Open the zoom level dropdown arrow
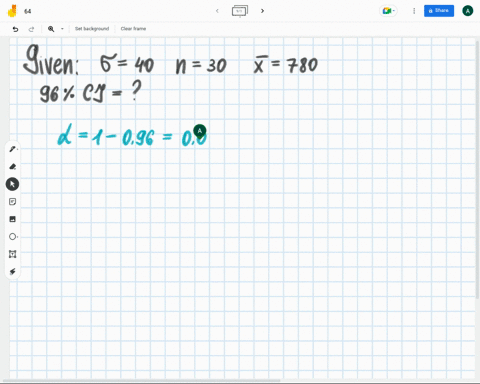Viewport: 480px width, 384px height. pos(62,29)
